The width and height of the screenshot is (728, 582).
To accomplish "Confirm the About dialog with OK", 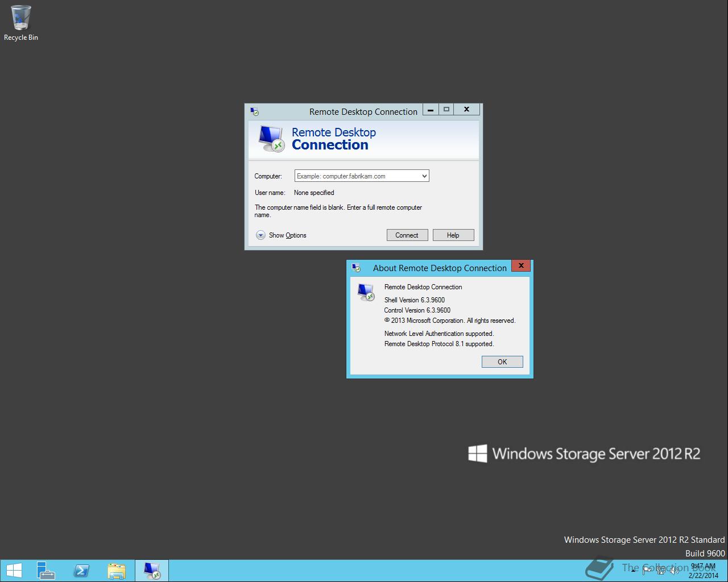I will click(502, 361).
